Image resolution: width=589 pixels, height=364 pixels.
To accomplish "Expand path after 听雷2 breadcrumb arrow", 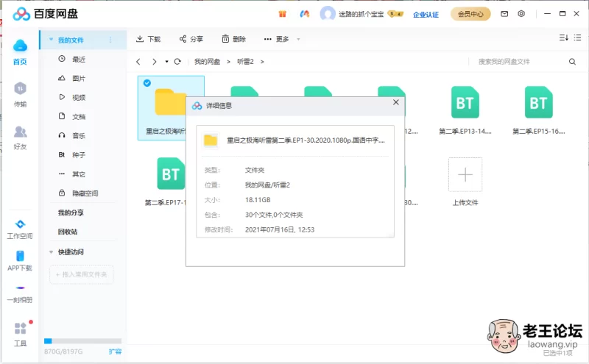I will click(262, 62).
